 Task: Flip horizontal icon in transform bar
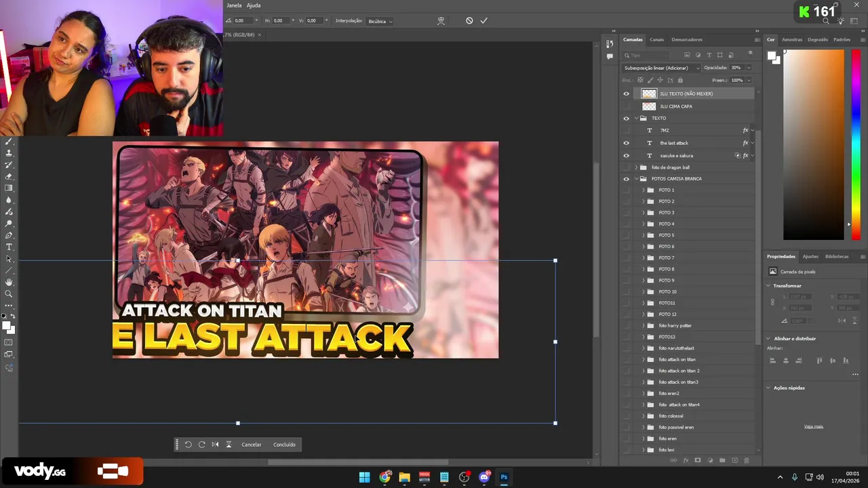click(x=215, y=445)
